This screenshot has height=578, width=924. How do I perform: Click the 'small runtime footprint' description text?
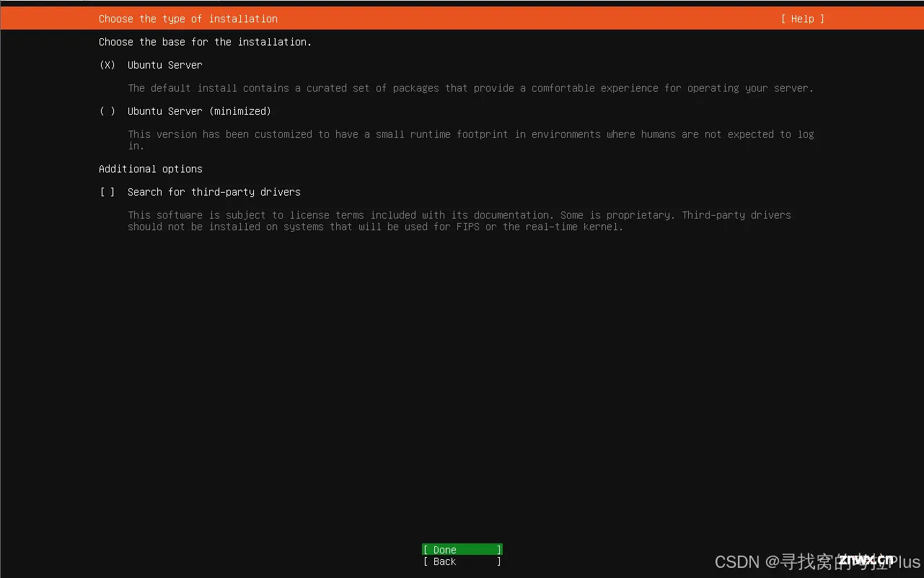tap(471, 140)
